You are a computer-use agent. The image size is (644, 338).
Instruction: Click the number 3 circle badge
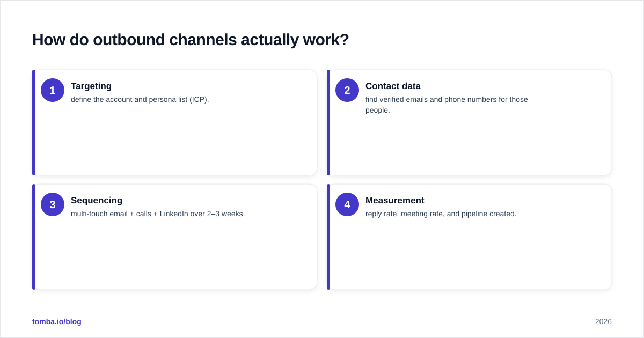click(x=53, y=204)
